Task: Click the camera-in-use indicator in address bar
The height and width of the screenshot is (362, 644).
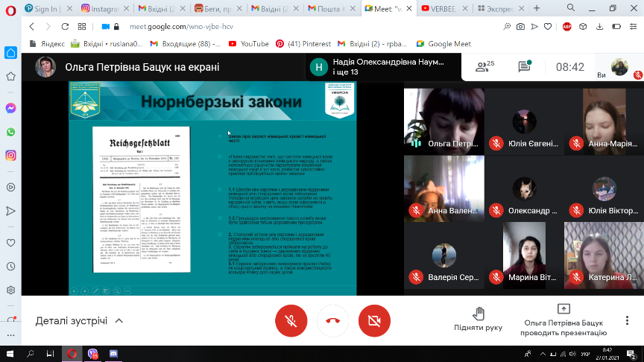Action: click(x=106, y=27)
